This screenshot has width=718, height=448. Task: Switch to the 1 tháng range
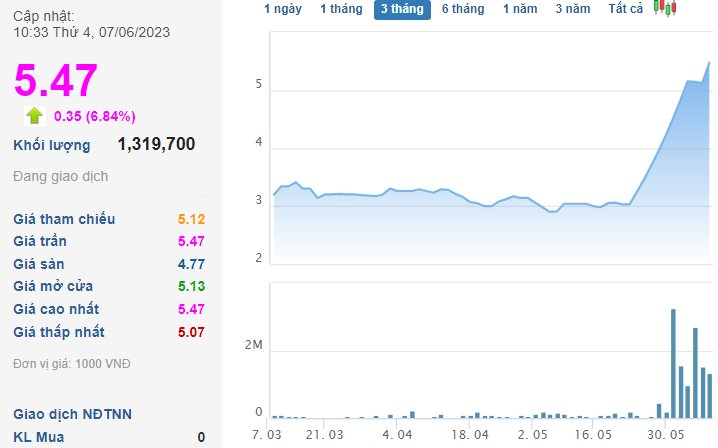pyautogui.click(x=341, y=9)
